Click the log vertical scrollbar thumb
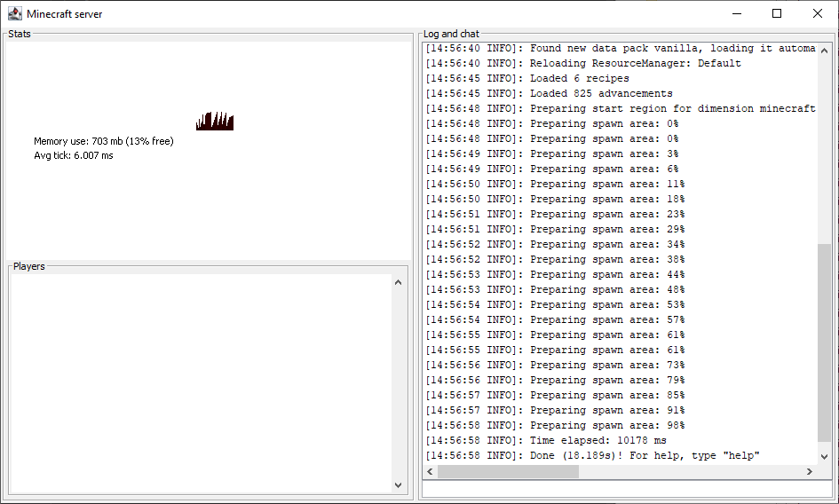Screen dimensions: 839x504 pyautogui.click(x=824, y=343)
